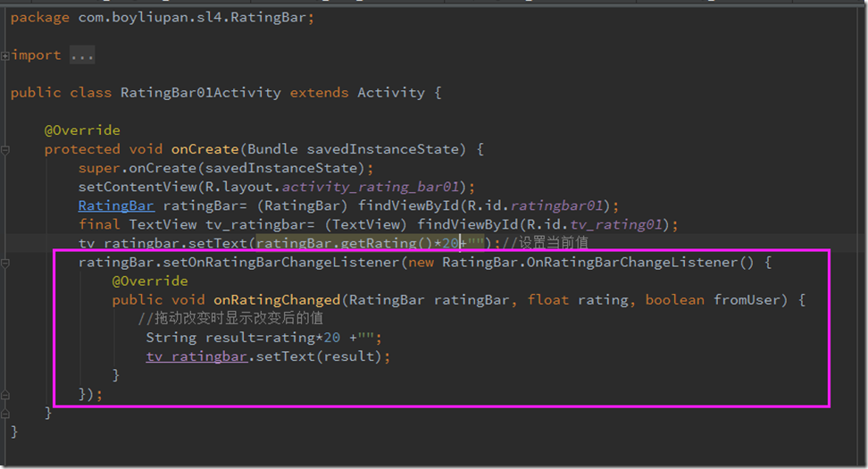Click the 'String' type before result

tap(171, 338)
